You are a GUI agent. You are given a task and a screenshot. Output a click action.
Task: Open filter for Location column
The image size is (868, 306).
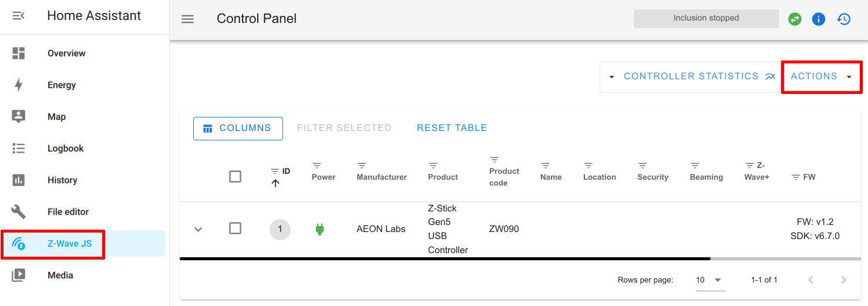tap(588, 166)
